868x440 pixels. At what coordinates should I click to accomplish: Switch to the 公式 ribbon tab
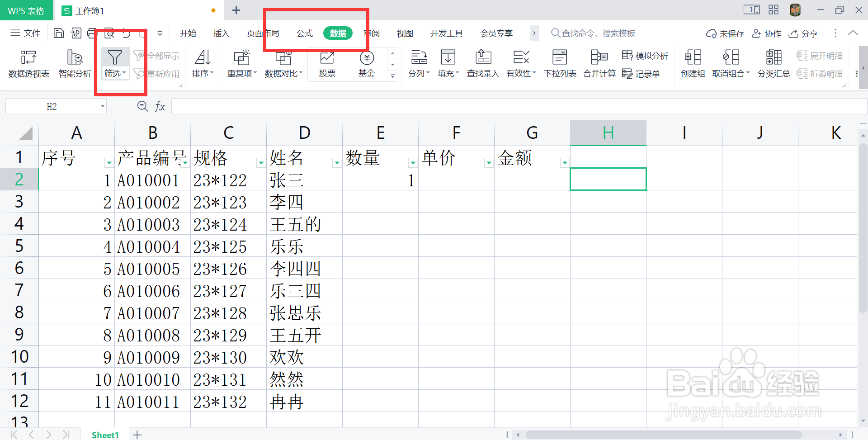coord(304,33)
